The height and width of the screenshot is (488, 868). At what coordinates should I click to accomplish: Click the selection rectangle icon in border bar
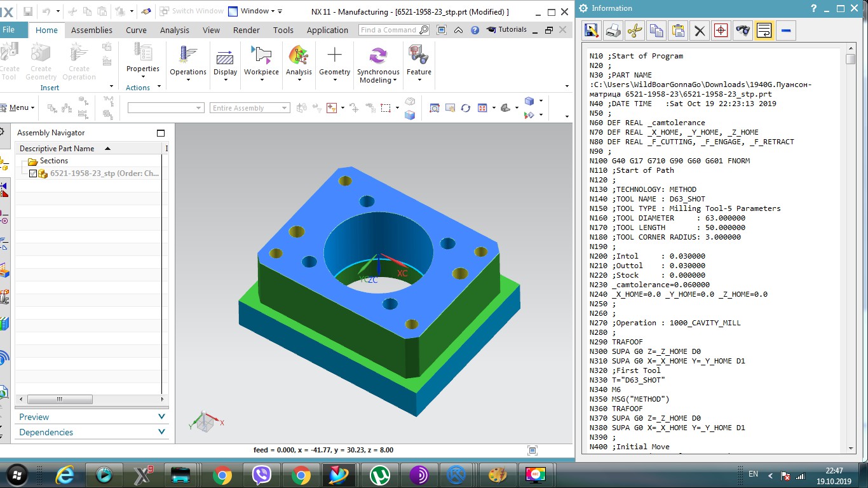point(384,108)
